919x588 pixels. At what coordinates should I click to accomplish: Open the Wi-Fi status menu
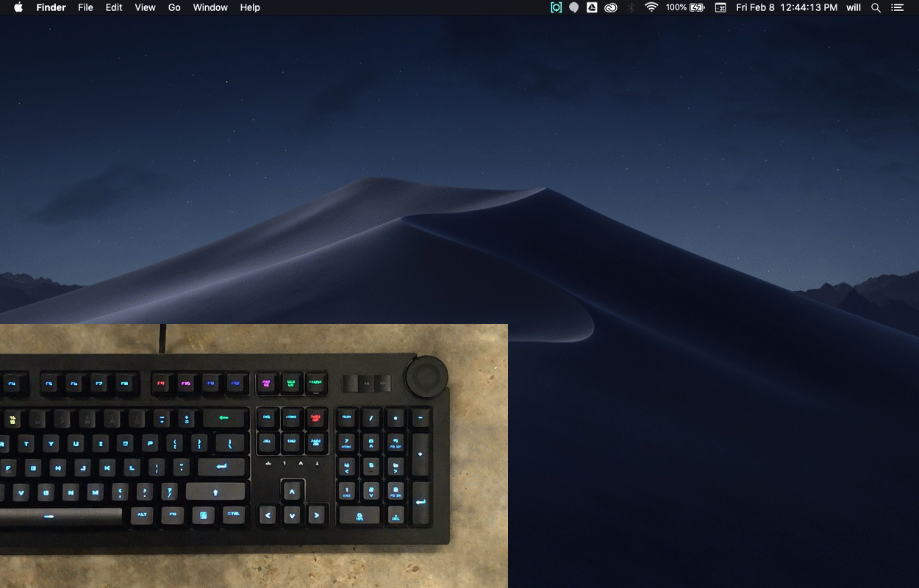tap(651, 7)
